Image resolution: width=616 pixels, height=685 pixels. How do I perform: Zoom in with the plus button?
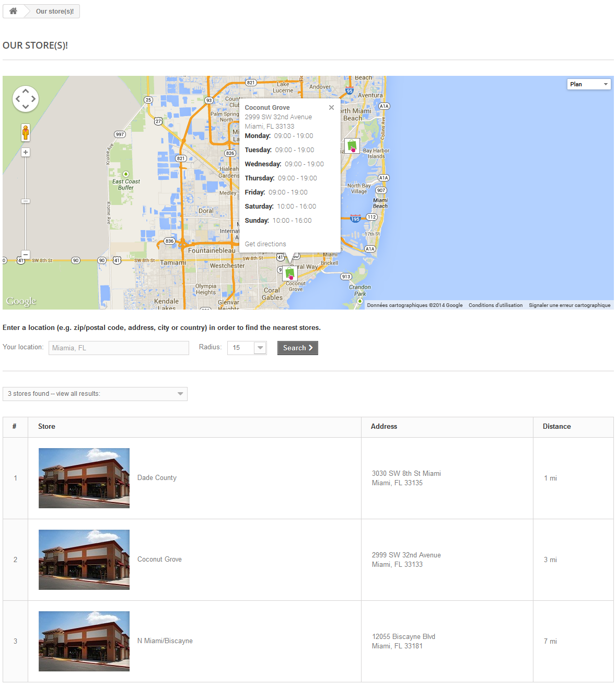[x=26, y=152]
